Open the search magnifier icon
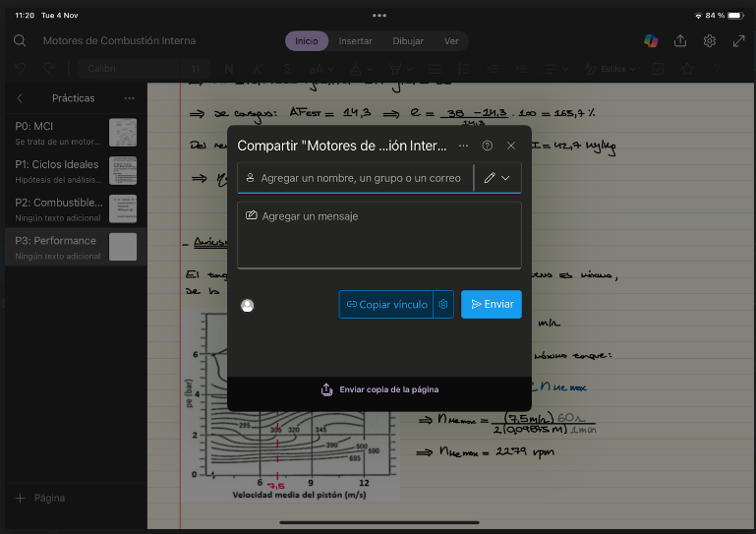Viewport: 756px width, 534px height. tap(20, 40)
